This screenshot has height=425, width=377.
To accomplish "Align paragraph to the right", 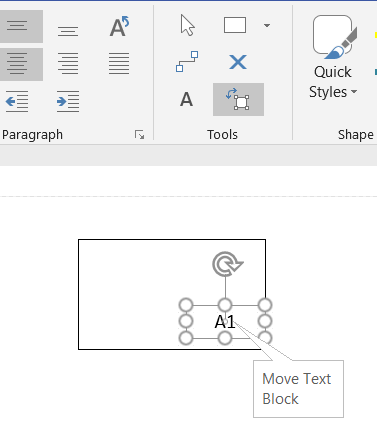I will pos(68,64).
